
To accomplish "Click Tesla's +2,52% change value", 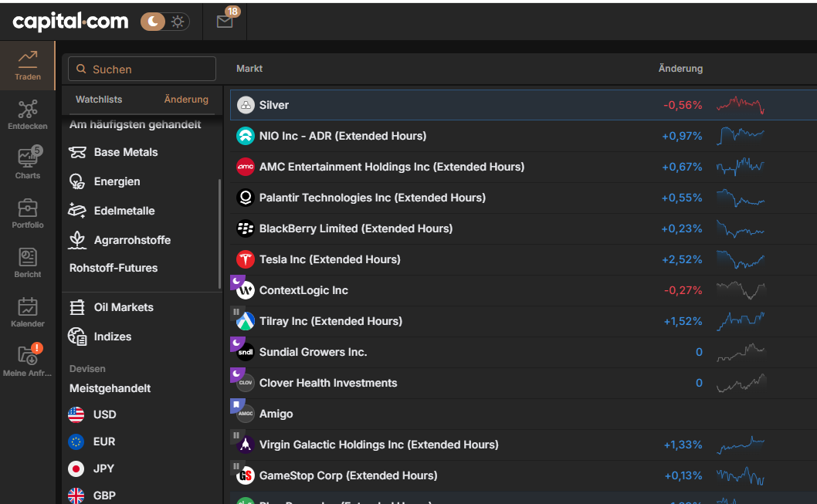I will 682,259.
